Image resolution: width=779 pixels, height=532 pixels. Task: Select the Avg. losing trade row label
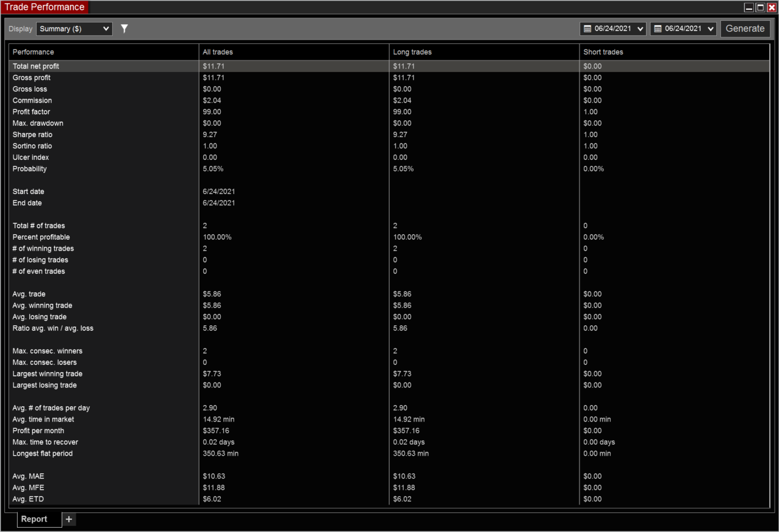tap(40, 317)
